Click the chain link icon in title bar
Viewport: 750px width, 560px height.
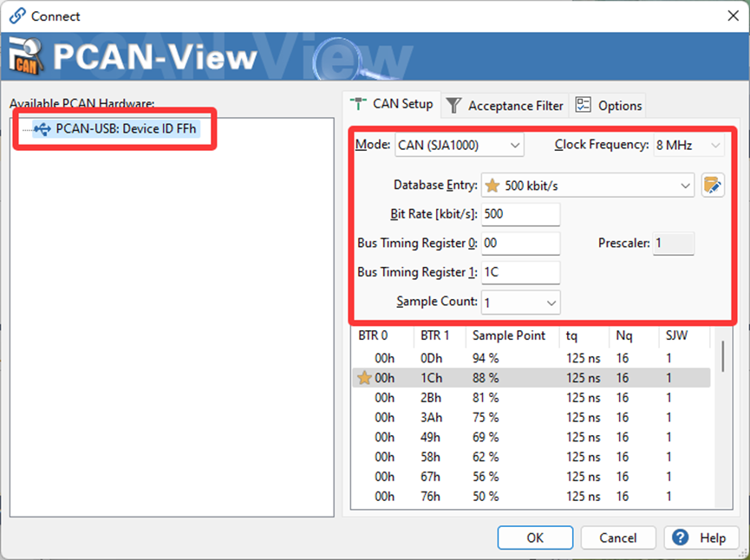coord(17,16)
